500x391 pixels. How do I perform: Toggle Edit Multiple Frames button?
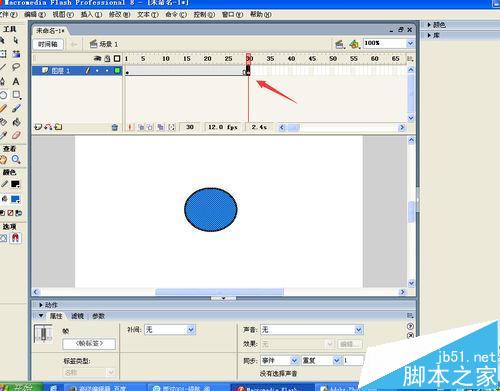click(x=161, y=127)
